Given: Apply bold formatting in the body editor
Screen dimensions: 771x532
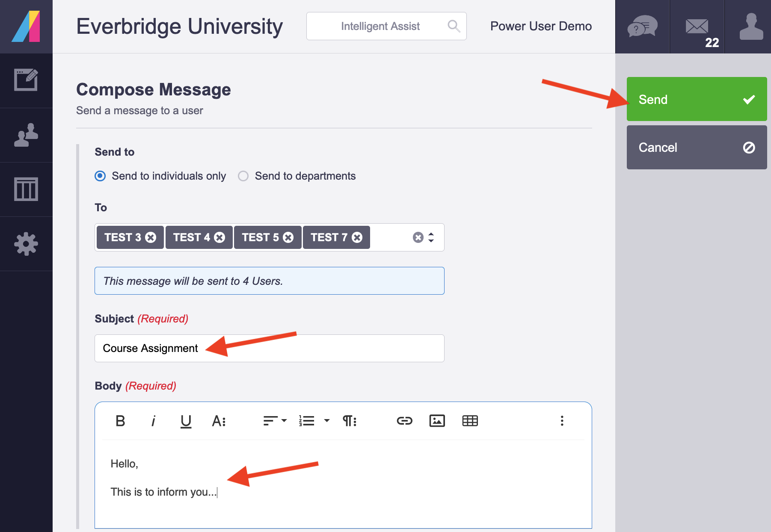Looking at the screenshot, I should tap(121, 421).
